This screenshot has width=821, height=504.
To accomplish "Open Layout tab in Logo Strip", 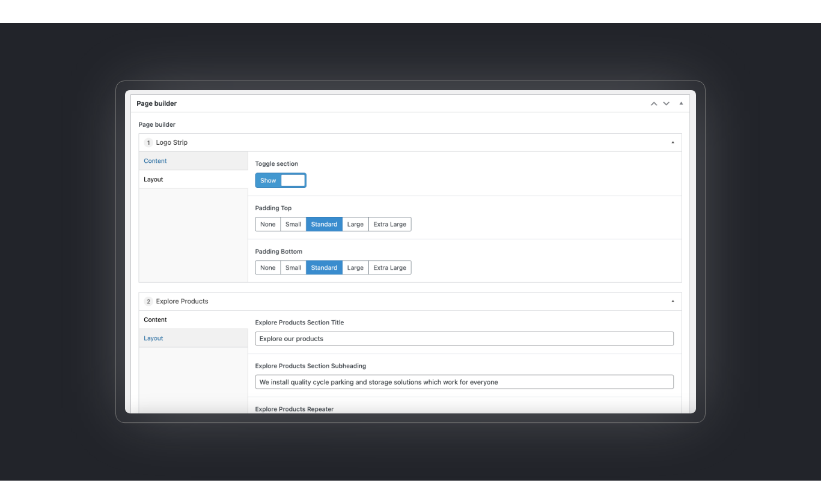I will [x=193, y=180].
